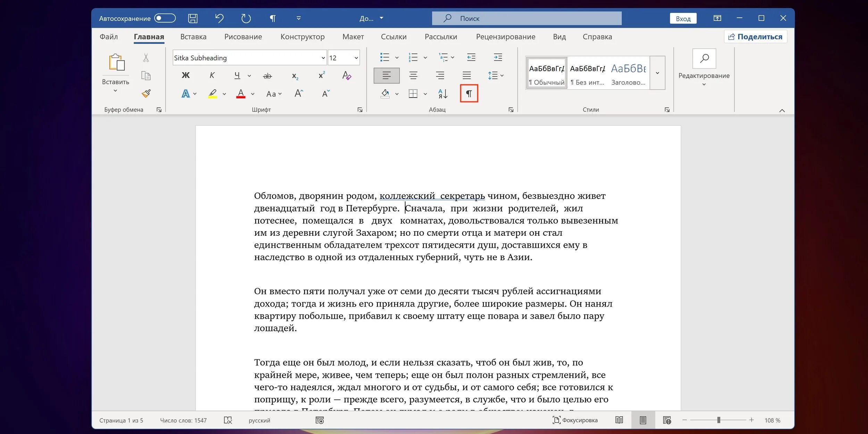Click the save document icon

(193, 18)
